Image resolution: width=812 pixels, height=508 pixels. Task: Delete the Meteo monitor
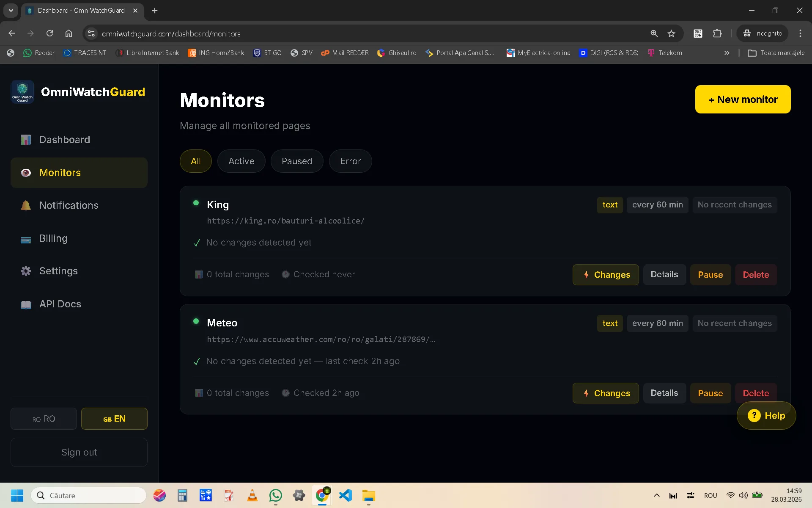pyautogui.click(x=756, y=392)
